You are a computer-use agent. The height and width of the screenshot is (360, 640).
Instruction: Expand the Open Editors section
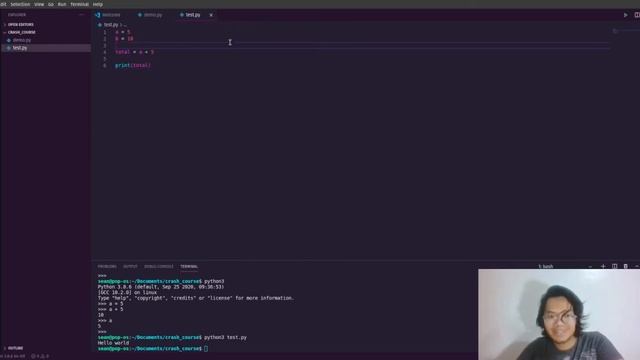pyautogui.click(x=20, y=24)
